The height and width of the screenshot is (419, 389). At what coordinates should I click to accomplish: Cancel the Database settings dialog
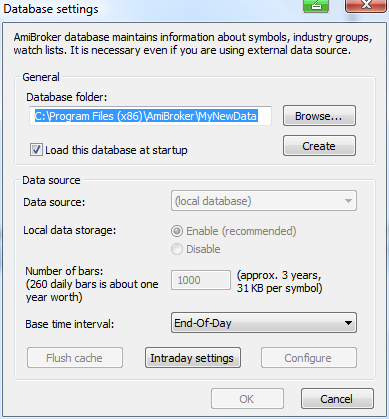(337, 399)
